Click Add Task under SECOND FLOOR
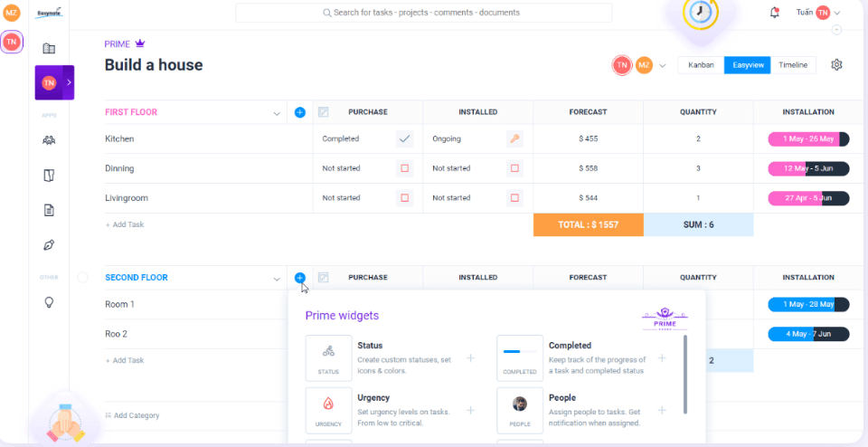The width and height of the screenshot is (868, 447). [125, 360]
